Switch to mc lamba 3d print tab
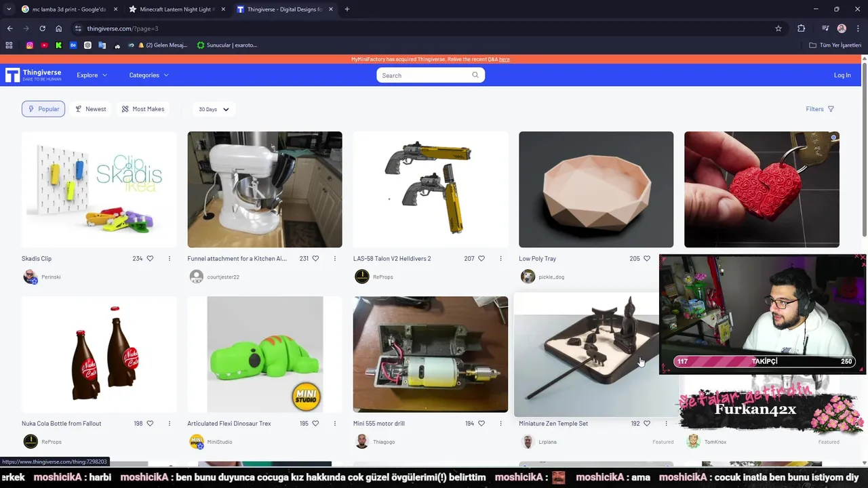The image size is (868, 488). coord(70,9)
